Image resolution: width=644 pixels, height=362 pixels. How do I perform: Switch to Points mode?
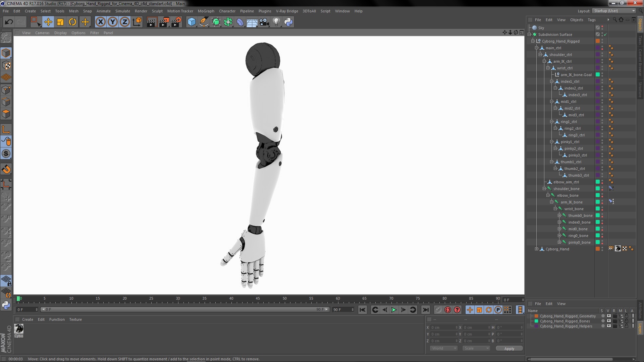point(6,90)
